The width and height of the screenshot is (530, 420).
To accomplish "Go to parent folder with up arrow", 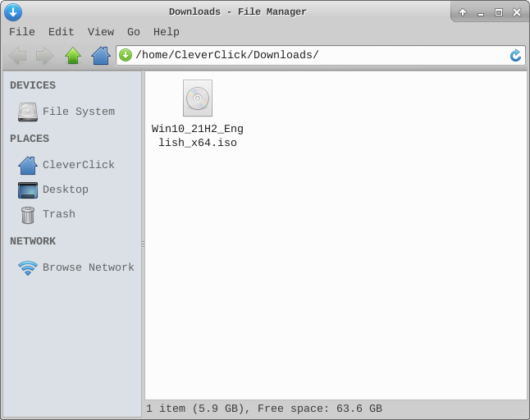I will pyautogui.click(x=73, y=56).
